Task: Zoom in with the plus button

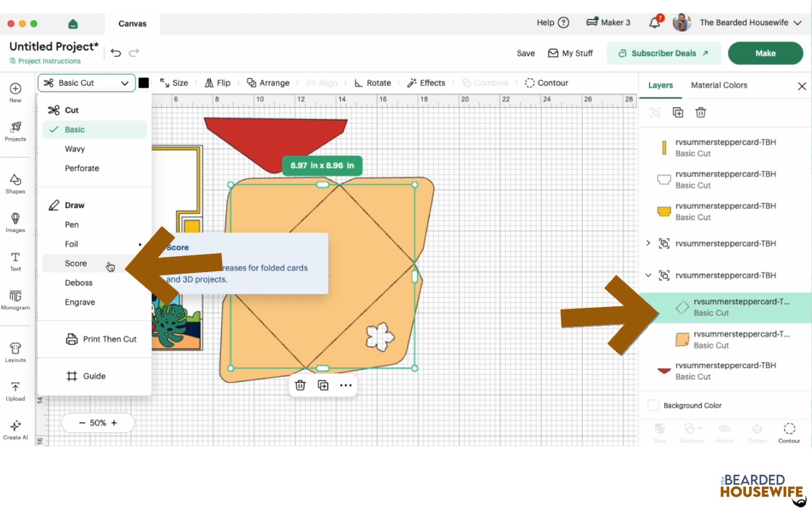Action: click(114, 423)
